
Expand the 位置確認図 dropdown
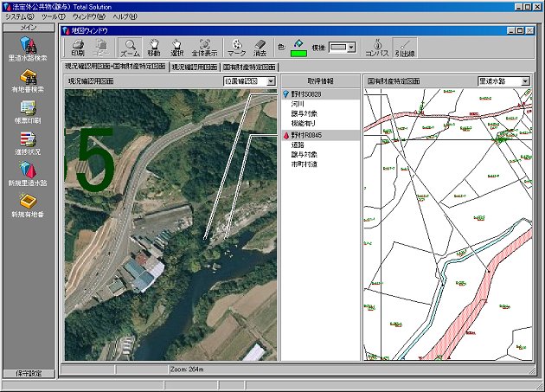pos(271,81)
